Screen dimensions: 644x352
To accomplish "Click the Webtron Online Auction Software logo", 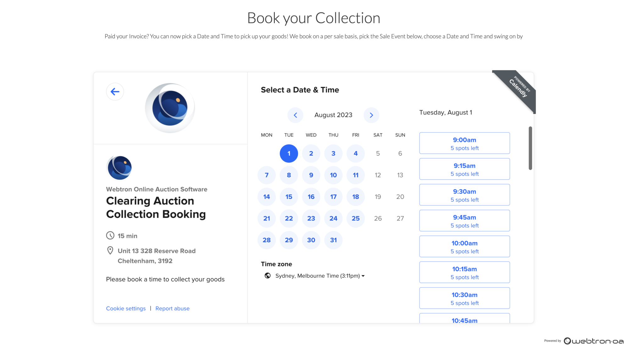I will 119,168.
